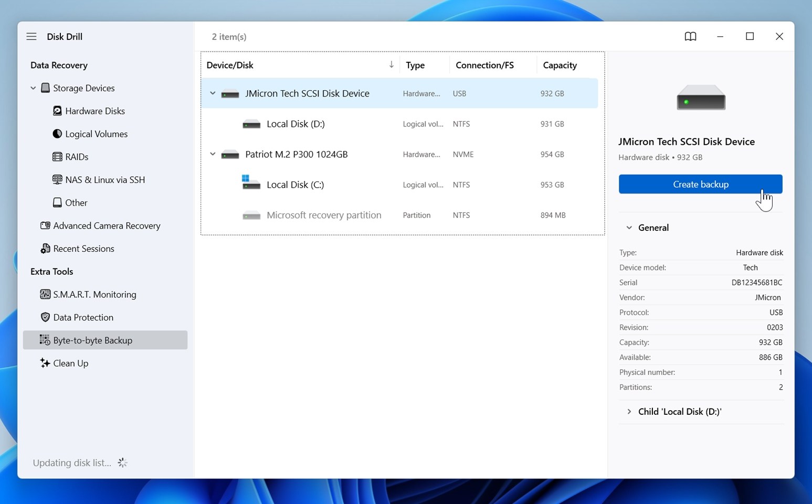Screen dimensions: 812x504
Task: Select Local Disk (C:) volume row
Action: [295, 185]
